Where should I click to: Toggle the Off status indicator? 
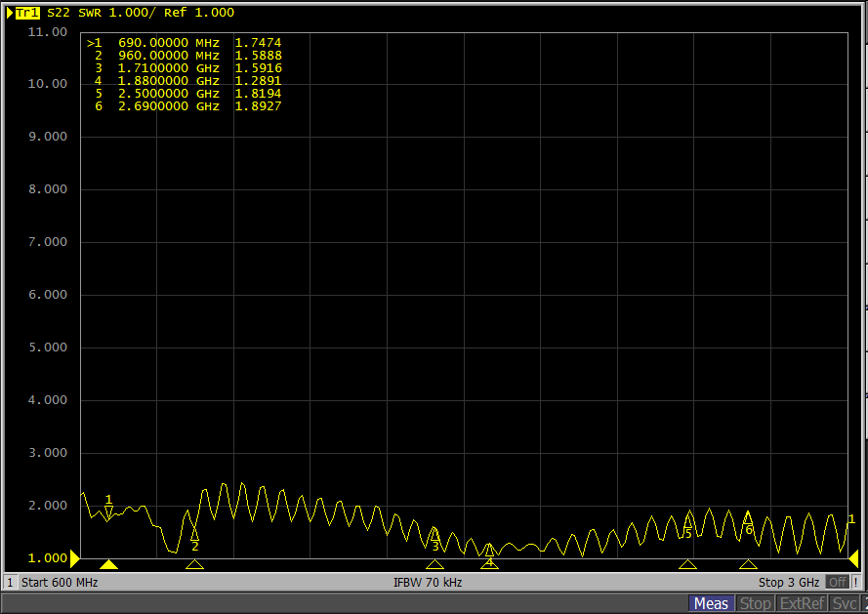[x=837, y=583]
